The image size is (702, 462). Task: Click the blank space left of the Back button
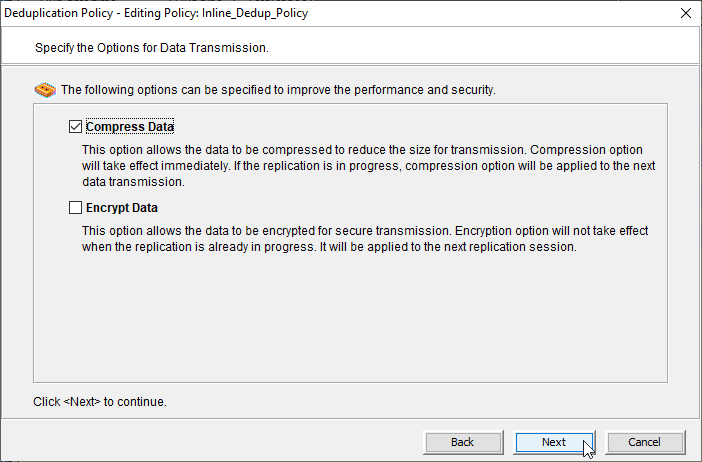220,442
